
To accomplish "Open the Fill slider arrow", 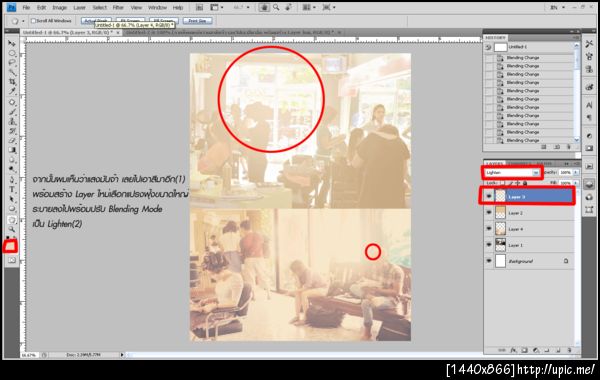I will (x=575, y=183).
